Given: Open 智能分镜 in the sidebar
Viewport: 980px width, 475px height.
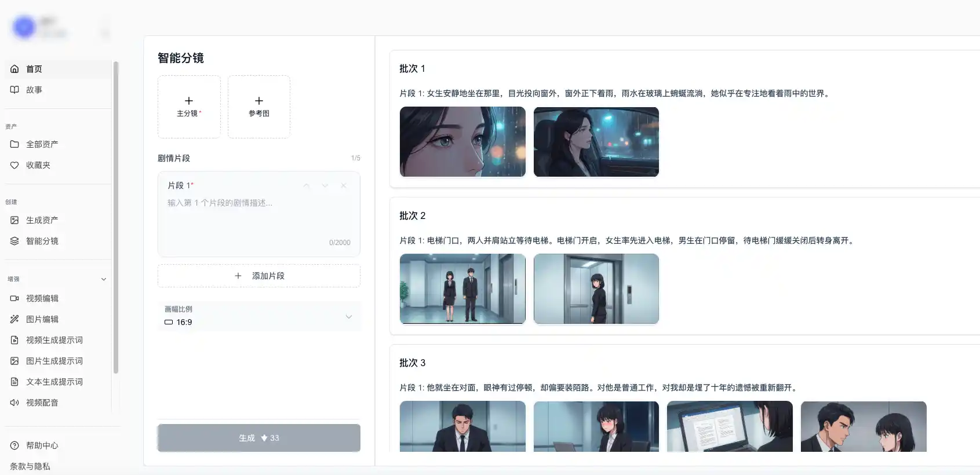Looking at the screenshot, I should click(x=42, y=241).
